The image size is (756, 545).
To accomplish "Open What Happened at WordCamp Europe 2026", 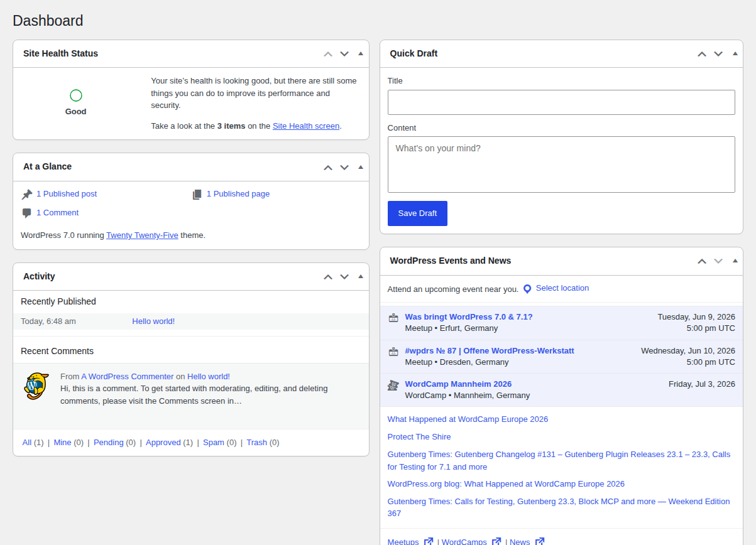I will click(468, 419).
